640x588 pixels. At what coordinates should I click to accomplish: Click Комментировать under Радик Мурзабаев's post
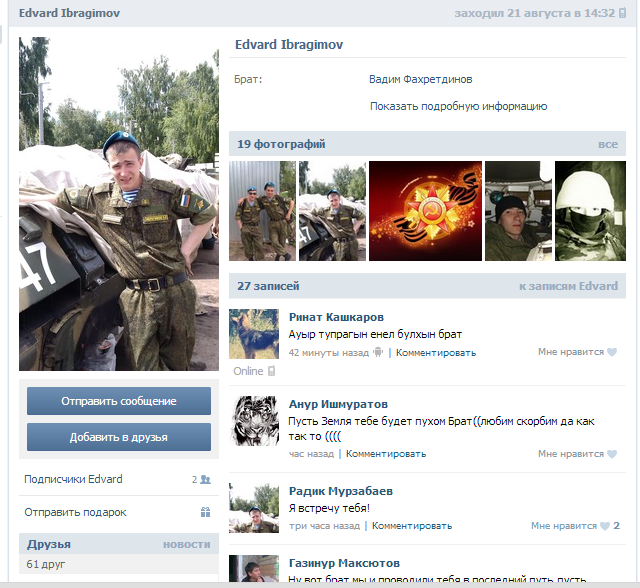pyautogui.click(x=412, y=526)
